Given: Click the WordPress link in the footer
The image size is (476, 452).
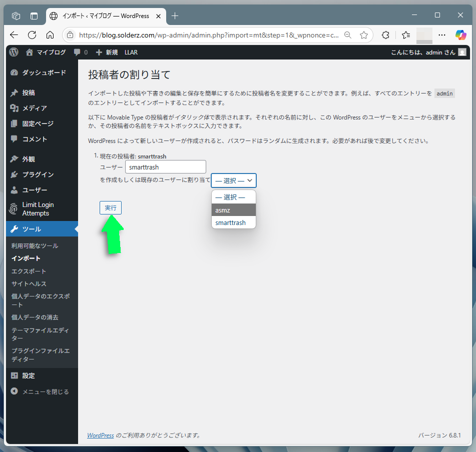Looking at the screenshot, I should click(101, 435).
